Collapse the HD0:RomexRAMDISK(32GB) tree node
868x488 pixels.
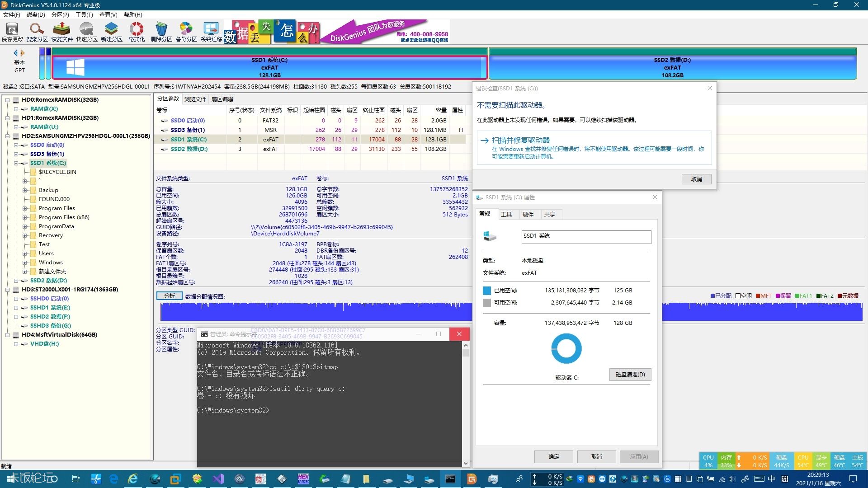pos(8,100)
